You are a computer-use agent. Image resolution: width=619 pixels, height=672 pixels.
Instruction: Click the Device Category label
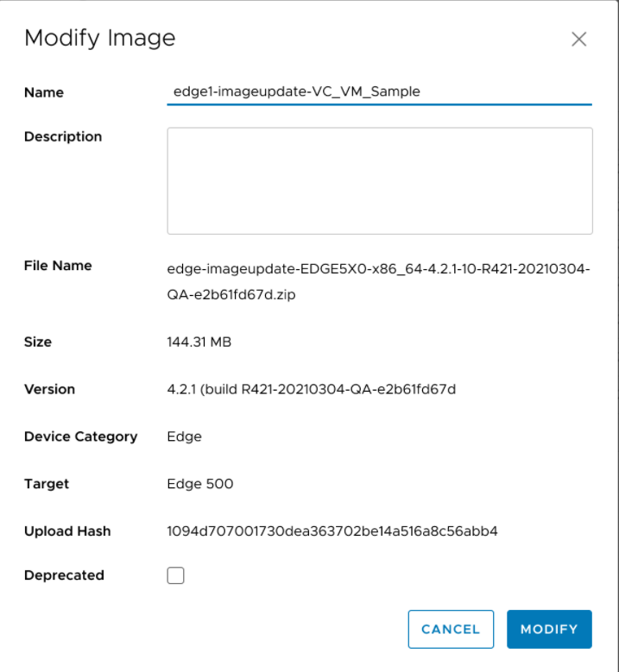pyautogui.click(x=80, y=436)
